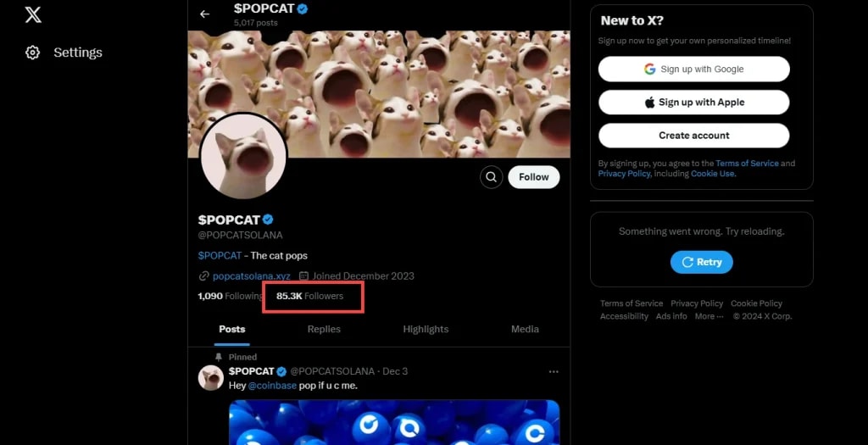Go back using the left arrow

tap(205, 14)
